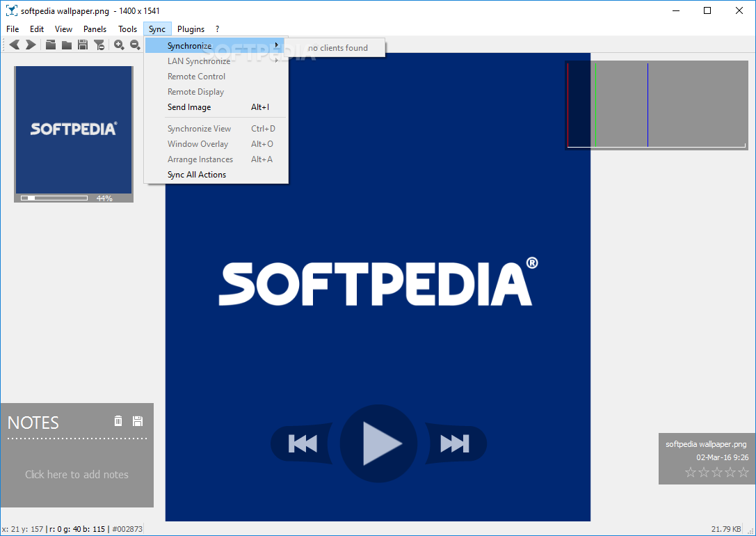Rate the image two stars
Viewport: 756px width, 536px height.
pos(704,472)
